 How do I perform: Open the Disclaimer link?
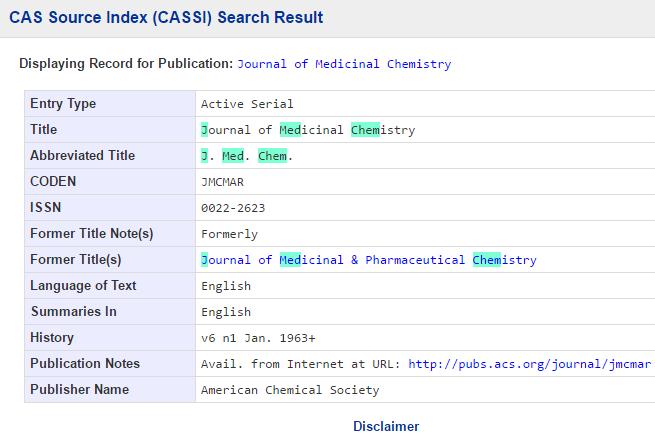pyautogui.click(x=386, y=426)
